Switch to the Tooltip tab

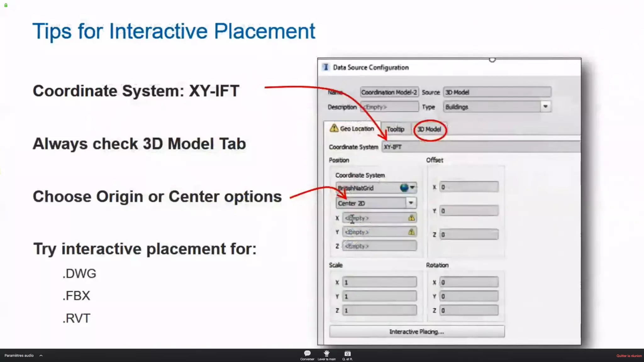(x=395, y=129)
